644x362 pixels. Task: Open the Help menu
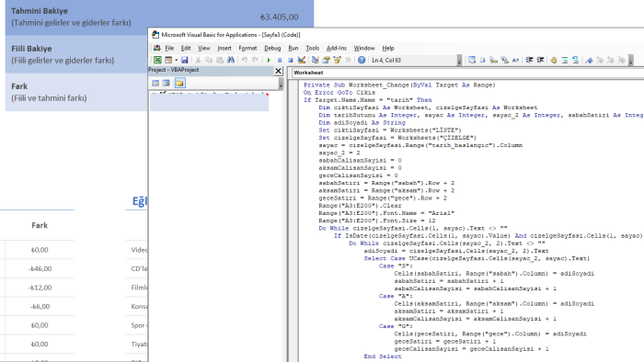(387, 48)
